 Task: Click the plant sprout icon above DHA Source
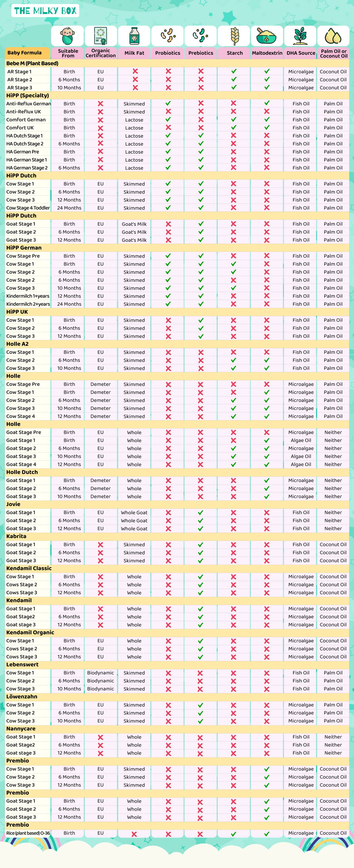300,36
